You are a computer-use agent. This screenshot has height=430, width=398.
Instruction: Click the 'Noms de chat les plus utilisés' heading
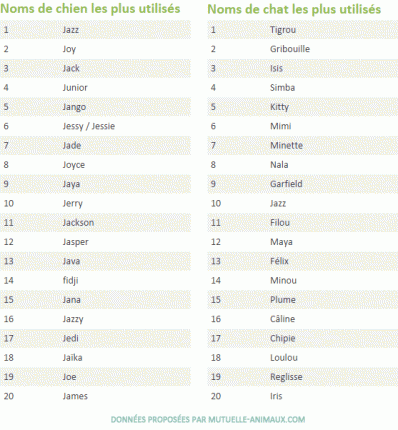coord(294,9)
